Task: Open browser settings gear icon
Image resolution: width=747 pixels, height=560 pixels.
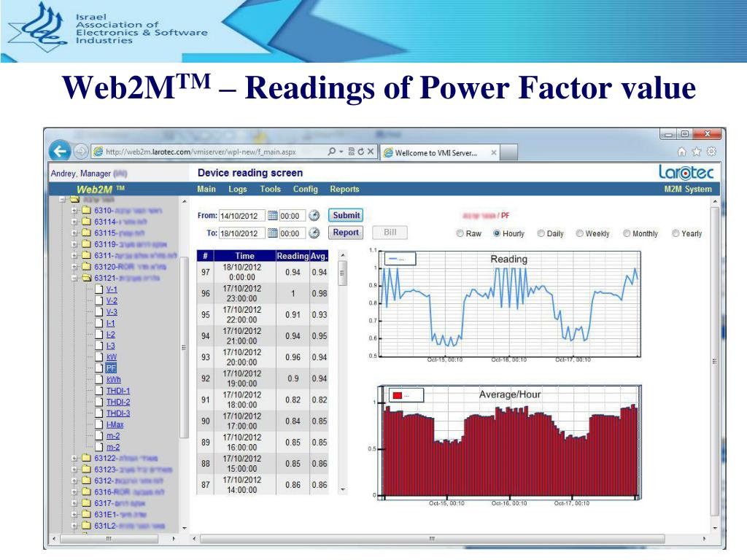Action: tap(711, 152)
